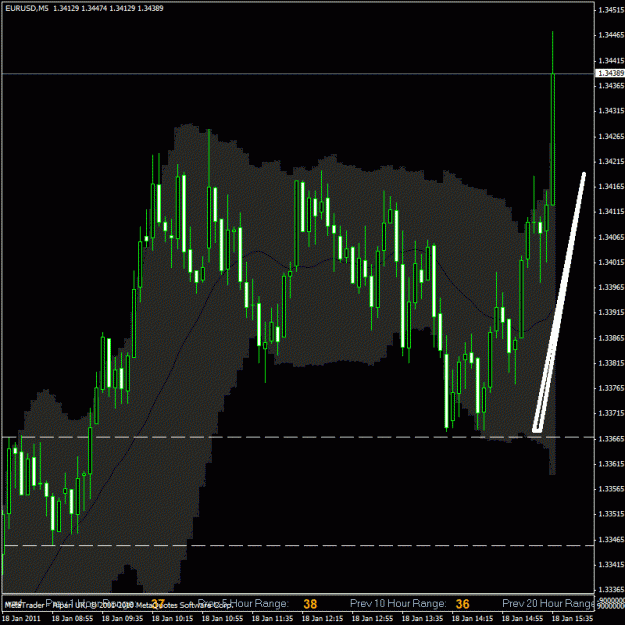Viewport: 625px width, 625px height.
Task: Click the 18 Jan 13:35 time label
Action: 422,619
